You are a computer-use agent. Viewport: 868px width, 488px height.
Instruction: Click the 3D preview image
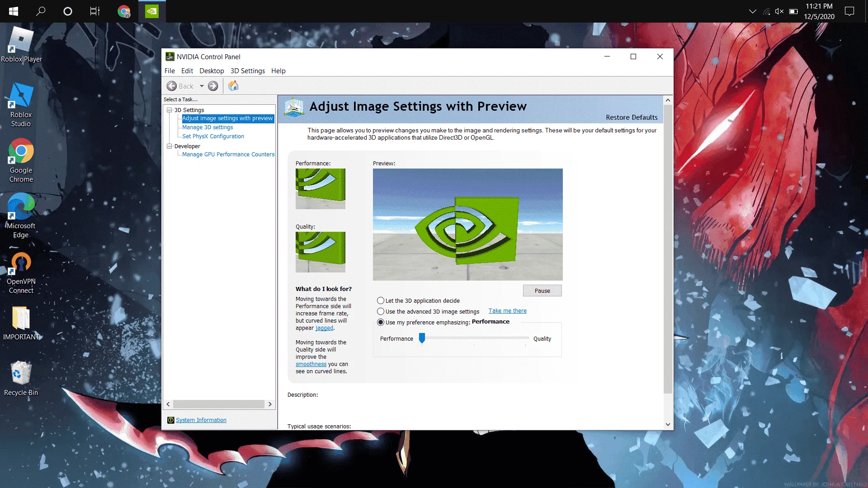468,225
